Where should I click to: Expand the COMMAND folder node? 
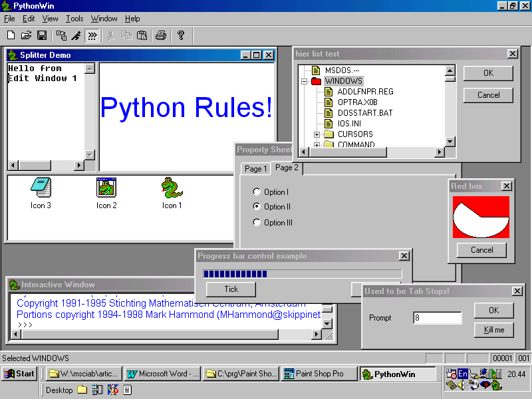click(317, 145)
